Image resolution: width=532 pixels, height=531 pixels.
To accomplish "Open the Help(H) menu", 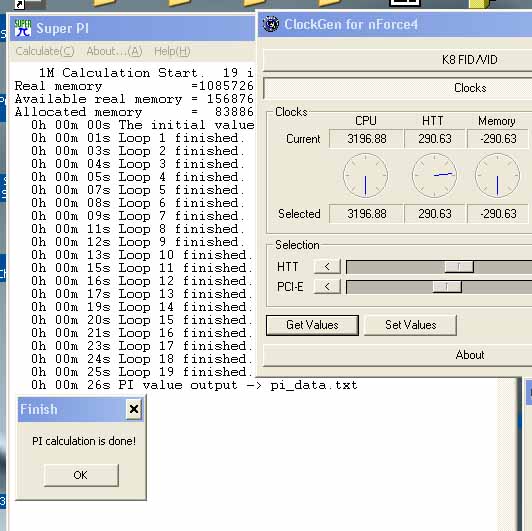I will point(172,51).
